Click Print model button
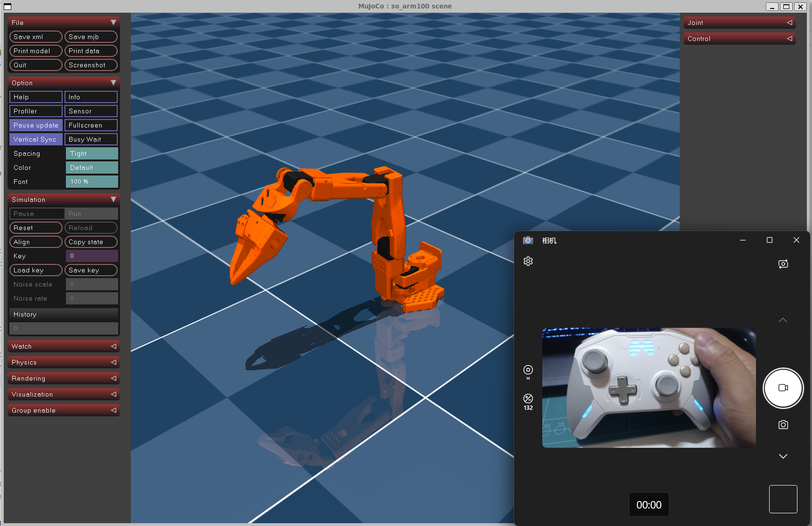812x526 pixels. [x=36, y=51]
